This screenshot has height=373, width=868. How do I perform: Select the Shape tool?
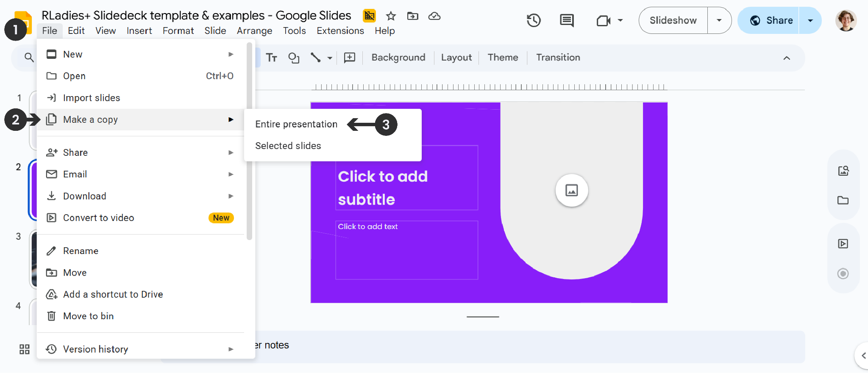[x=294, y=58]
